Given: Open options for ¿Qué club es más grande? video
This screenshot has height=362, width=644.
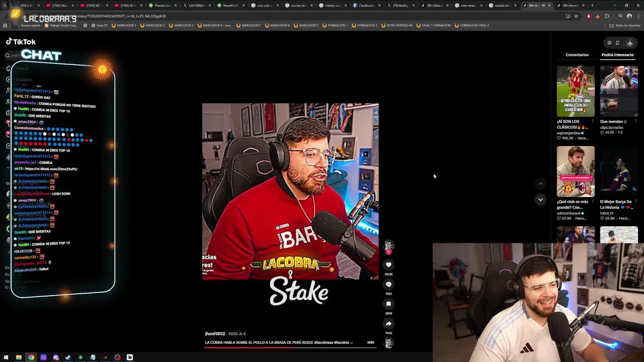Looking at the screenshot, I should click(592, 202).
